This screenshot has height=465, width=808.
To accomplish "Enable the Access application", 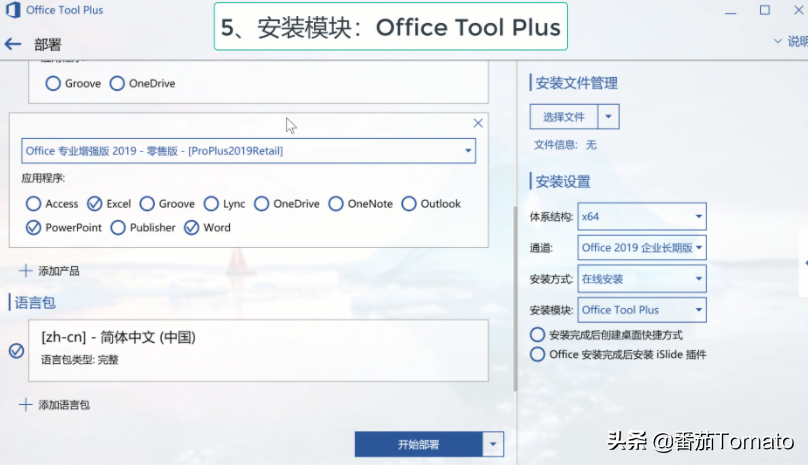I will pyautogui.click(x=33, y=204).
